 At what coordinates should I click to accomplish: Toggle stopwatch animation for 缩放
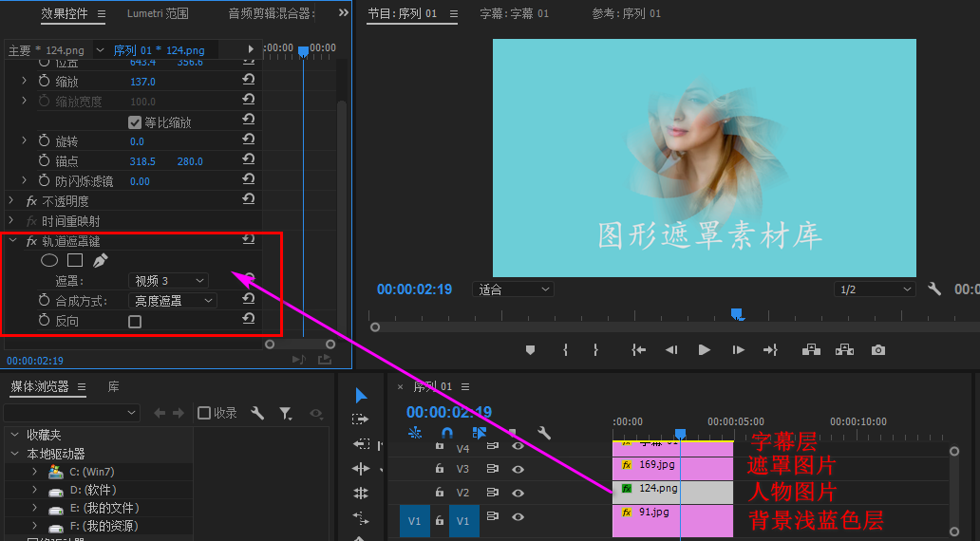pyautogui.click(x=44, y=81)
